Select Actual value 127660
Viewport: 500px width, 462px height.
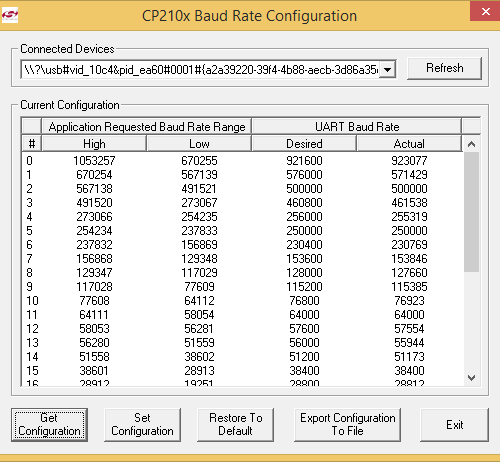pos(409,273)
